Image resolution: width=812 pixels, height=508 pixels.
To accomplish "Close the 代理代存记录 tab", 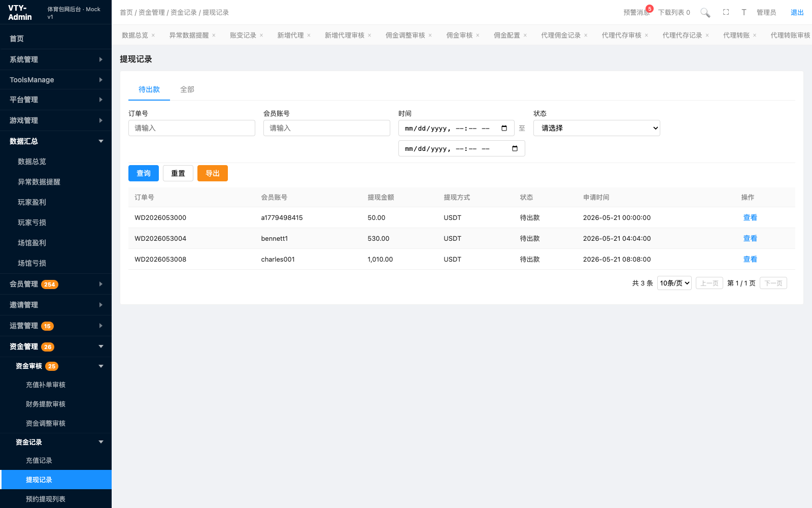I will click(x=707, y=35).
